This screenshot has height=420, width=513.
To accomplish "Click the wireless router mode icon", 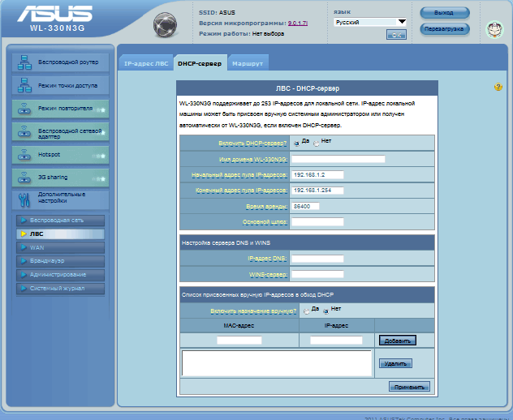I will point(24,62).
